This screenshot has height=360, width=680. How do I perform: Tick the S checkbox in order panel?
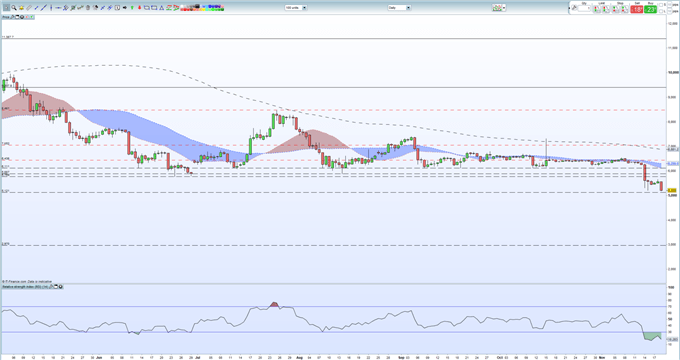click(661, 5)
